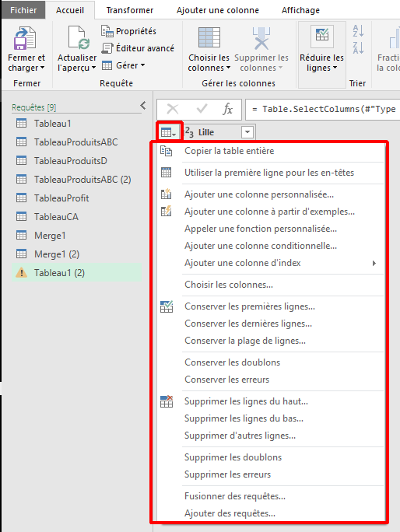Expand the Ajouter une colonne d'index submenu
The image size is (400, 532).
374,263
